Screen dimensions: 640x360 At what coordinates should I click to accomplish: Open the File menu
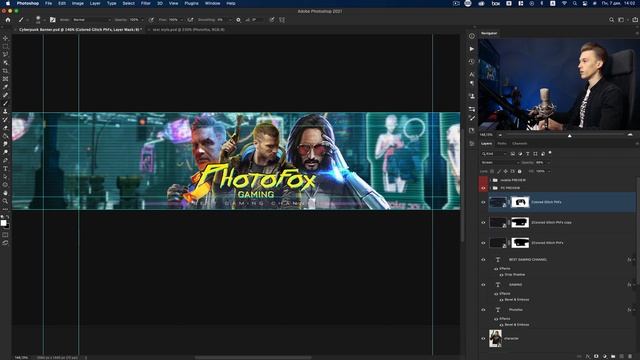point(48,3)
